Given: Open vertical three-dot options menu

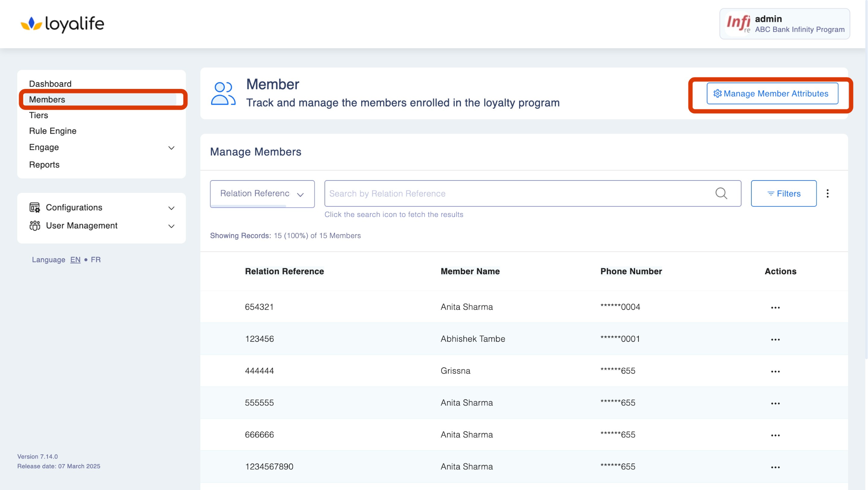Looking at the screenshot, I should pyautogui.click(x=827, y=193).
